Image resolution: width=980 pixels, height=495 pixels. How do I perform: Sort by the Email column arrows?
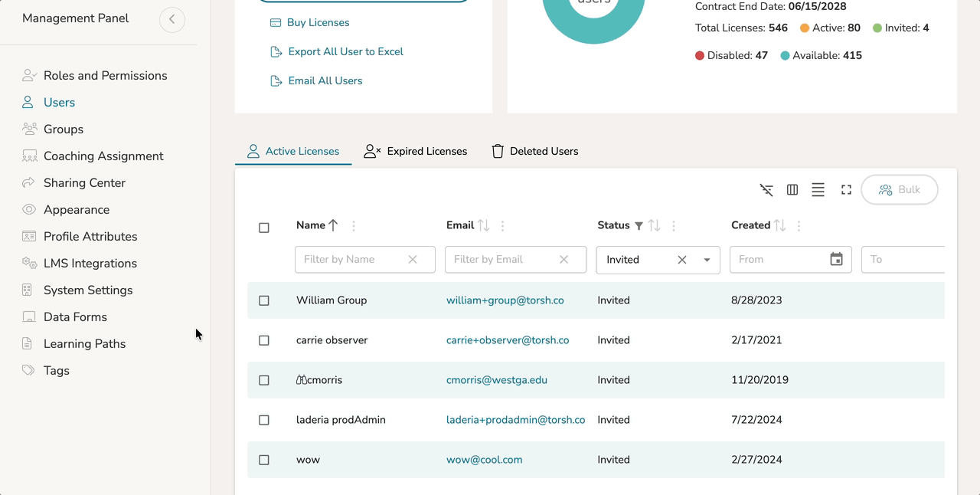[x=483, y=225]
